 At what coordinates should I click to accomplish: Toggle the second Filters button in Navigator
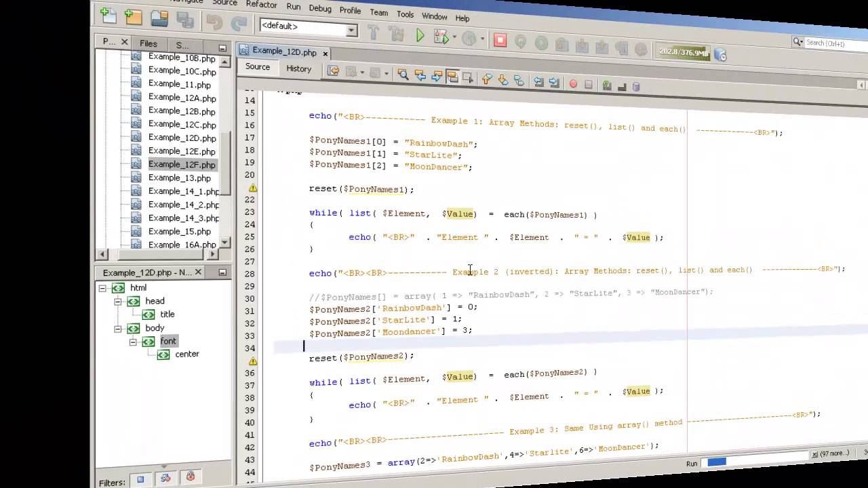(x=165, y=479)
